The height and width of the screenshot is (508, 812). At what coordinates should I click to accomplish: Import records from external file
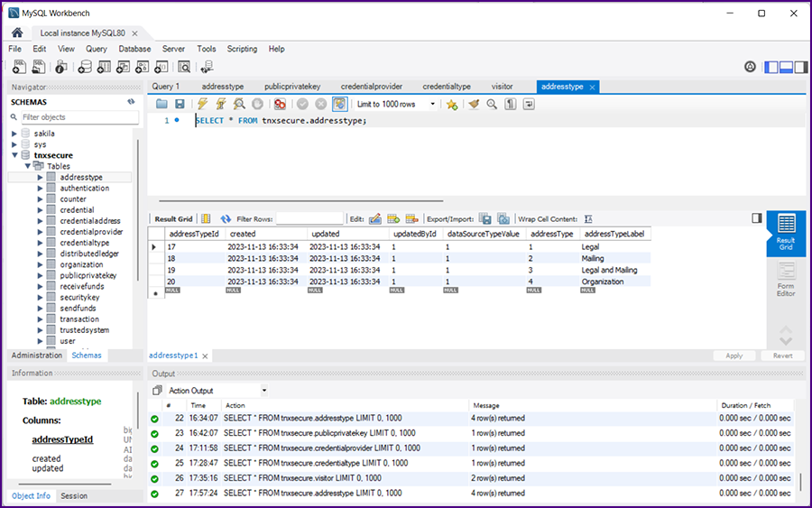pyautogui.click(x=503, y=218)
